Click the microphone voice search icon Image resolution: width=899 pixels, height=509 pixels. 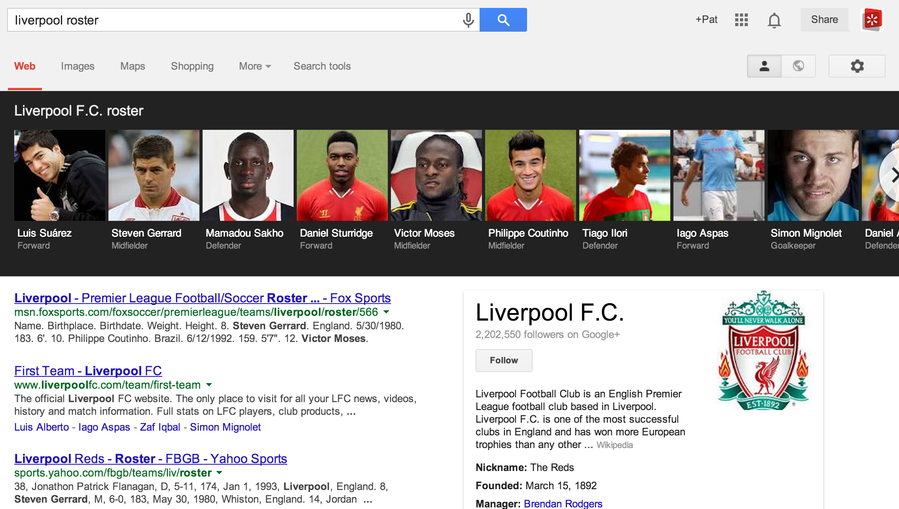pyautogui.click(x=468, y=20)
